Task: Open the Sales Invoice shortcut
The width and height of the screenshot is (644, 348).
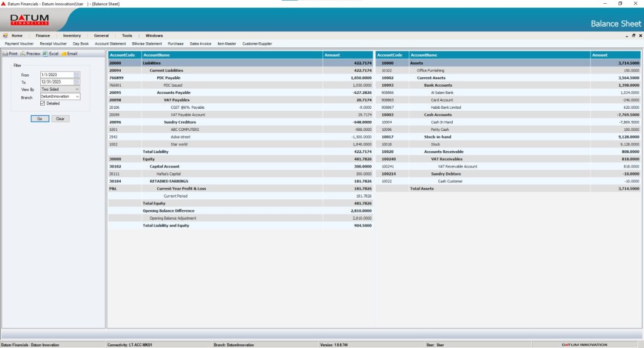Action: pyautogui.click(x=201, y=43)
